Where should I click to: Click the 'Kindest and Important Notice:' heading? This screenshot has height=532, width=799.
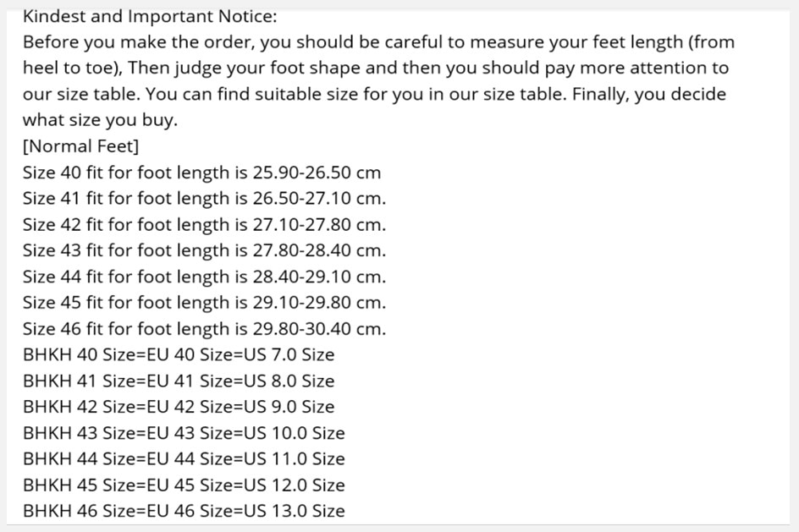click(150, 16)
